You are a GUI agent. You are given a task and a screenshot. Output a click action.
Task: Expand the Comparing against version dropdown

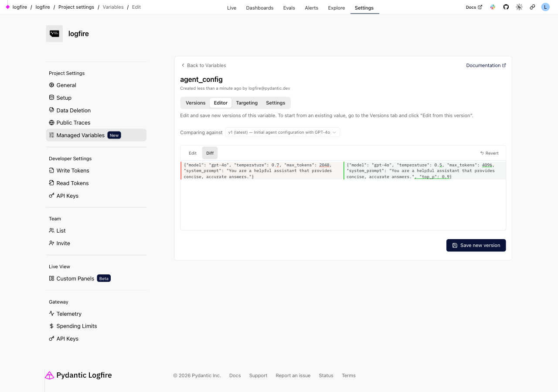(x=282, y=132)
